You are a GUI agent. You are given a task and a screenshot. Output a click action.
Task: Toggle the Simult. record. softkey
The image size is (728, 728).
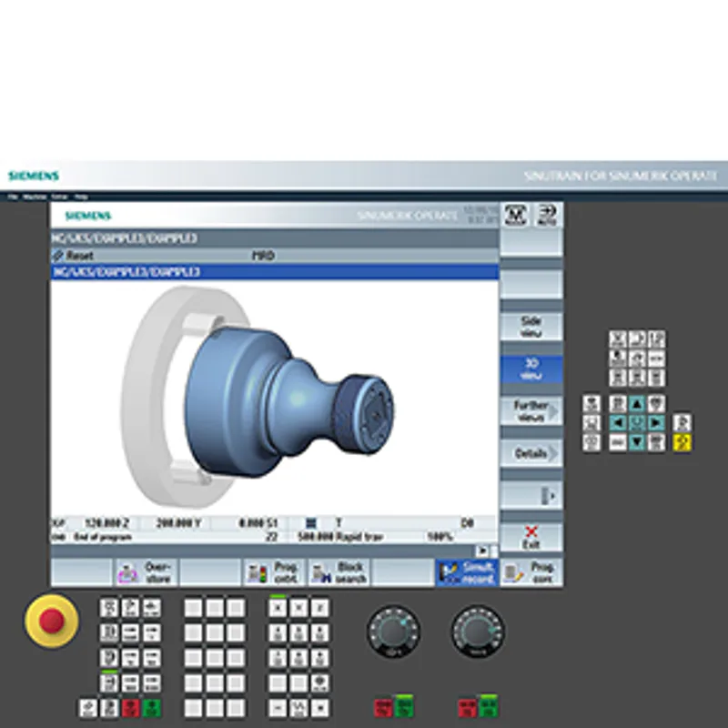tap(467, 572)
